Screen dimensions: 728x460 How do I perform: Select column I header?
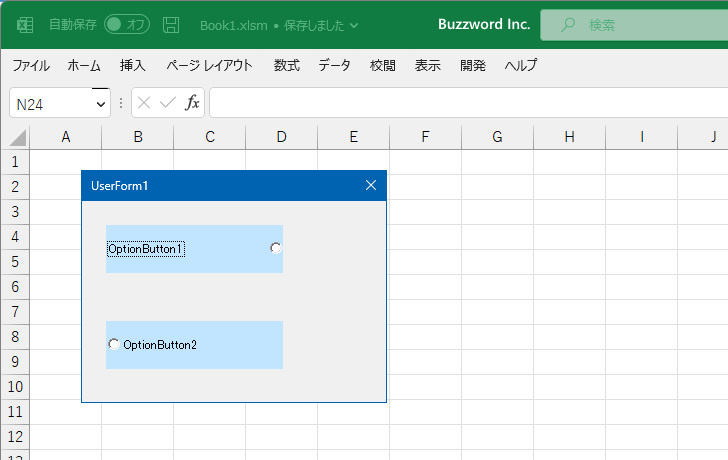[x=641, y=137]
